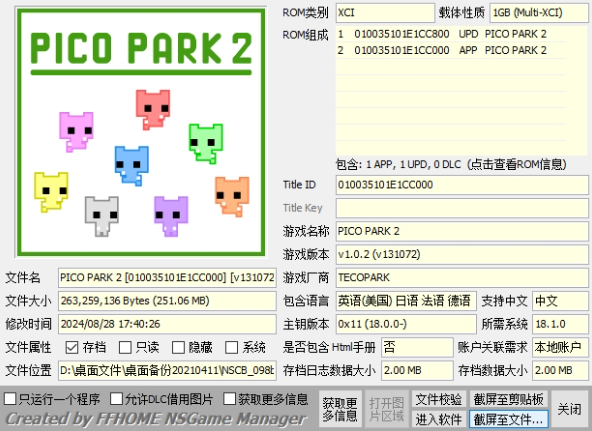
Task: Click the 账户关联需求 field 本地账户
Action: coord(560,347)
